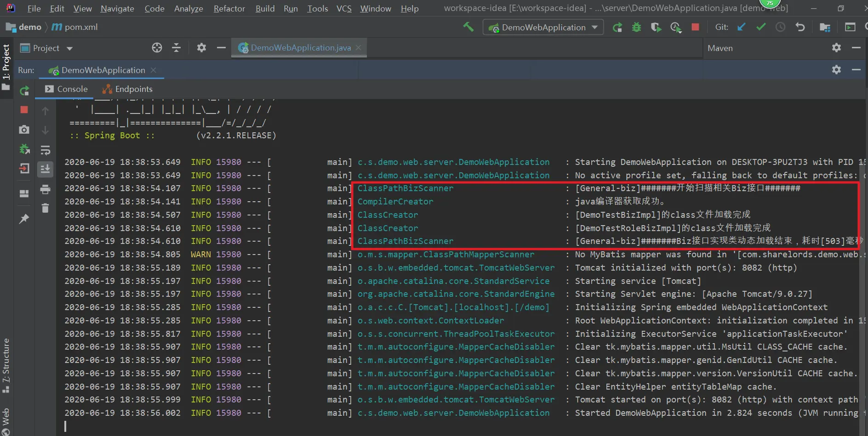Open the Window menu

(x=375, y=8)
